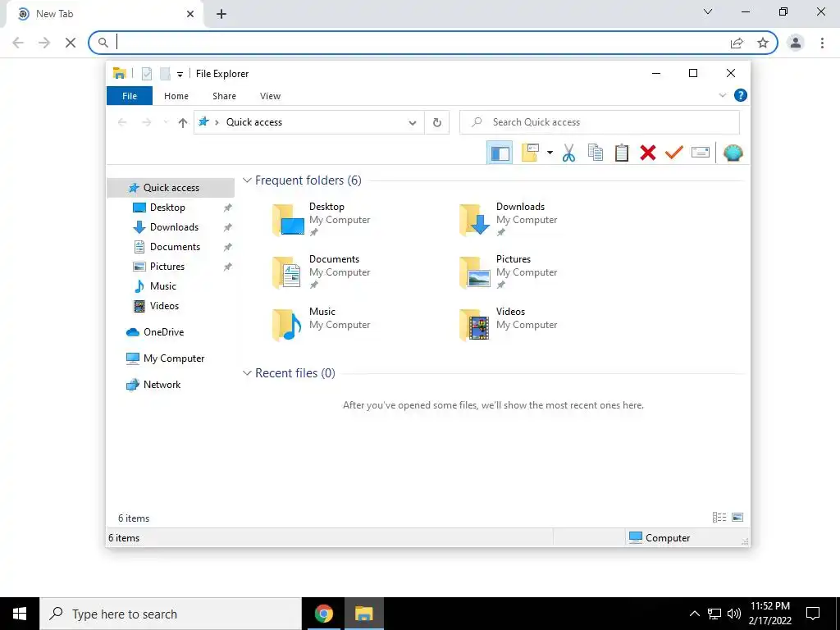Click the Paste clipboard icon

tap(622, 153)
